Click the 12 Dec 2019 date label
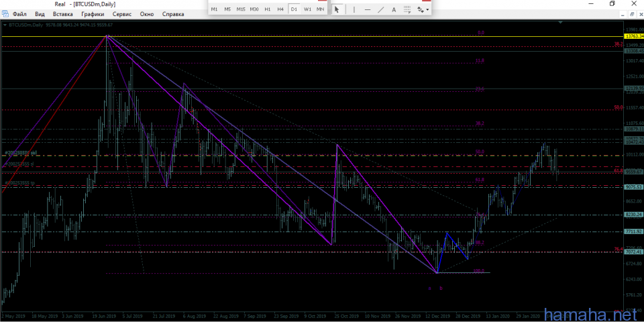This screenshot has height=322, width=644. click(439, 317)
